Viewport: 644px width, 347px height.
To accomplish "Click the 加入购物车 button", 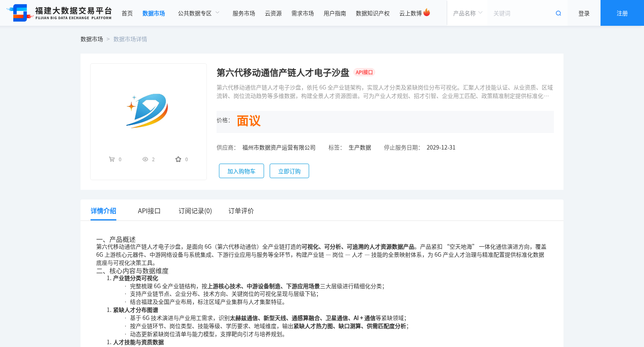I will click(242, 171).
